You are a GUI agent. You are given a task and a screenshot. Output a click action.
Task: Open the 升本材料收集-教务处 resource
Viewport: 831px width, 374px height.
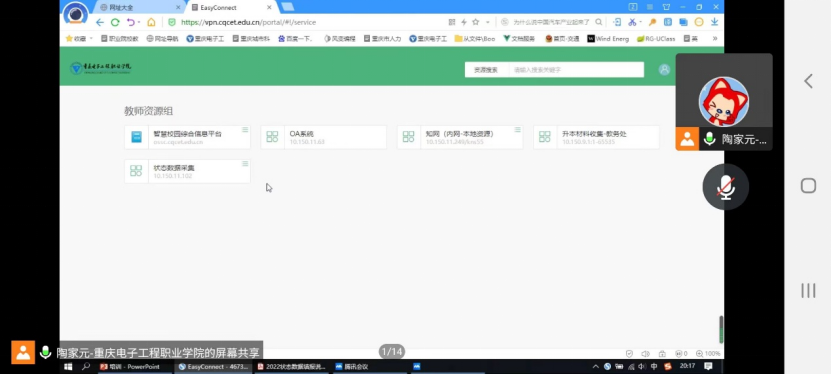click(596, 137)
